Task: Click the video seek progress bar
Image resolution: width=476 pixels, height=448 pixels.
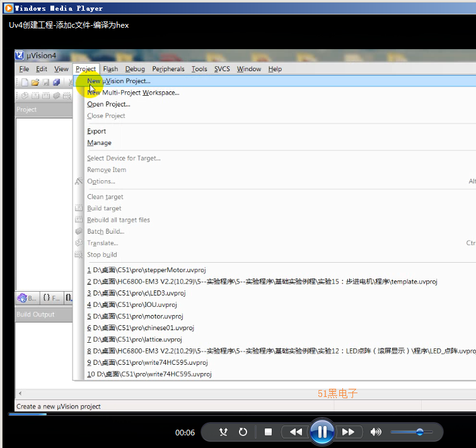Action: point(242,414)
